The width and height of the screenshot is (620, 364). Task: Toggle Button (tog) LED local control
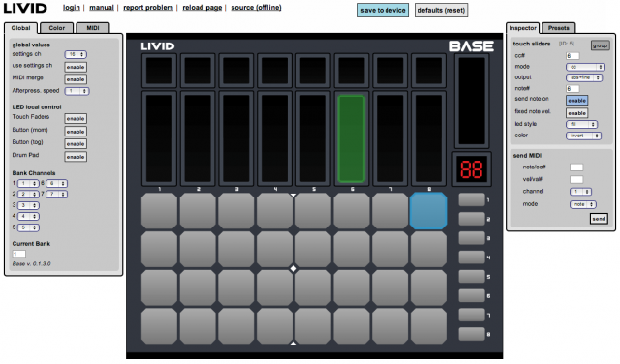coord(76,144)
